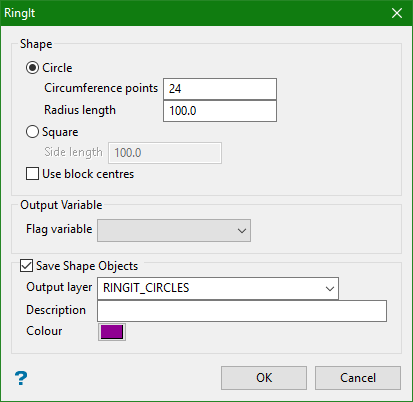Click the Use block centres label text
Viewport: 413px width, 402px height.
point(88,174)
